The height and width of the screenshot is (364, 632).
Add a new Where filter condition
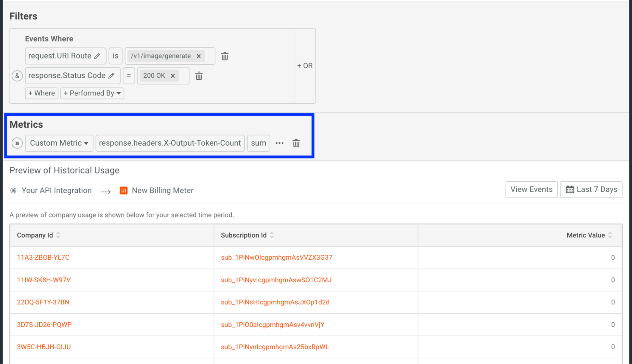point(42,93)
